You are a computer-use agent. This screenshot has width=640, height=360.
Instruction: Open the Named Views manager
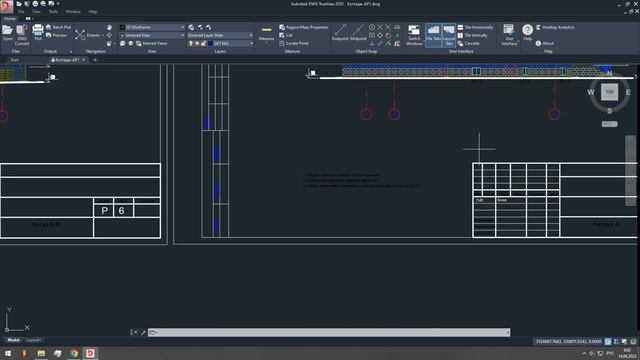(x=151, y=43)
